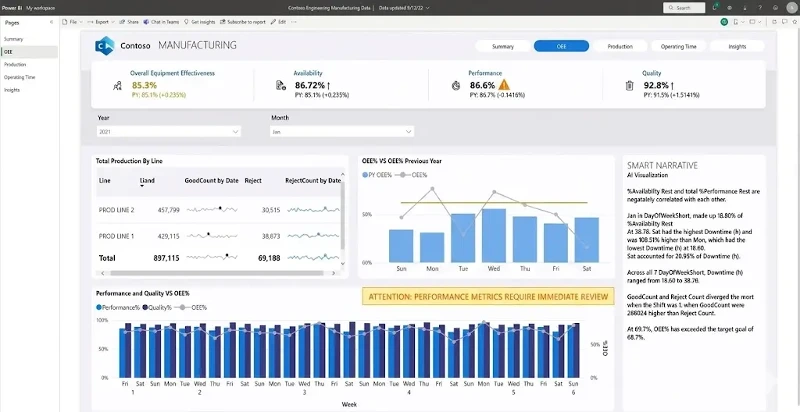Click Chat in Teams
The width and height of the screenshot is (800, 412).
161,22
